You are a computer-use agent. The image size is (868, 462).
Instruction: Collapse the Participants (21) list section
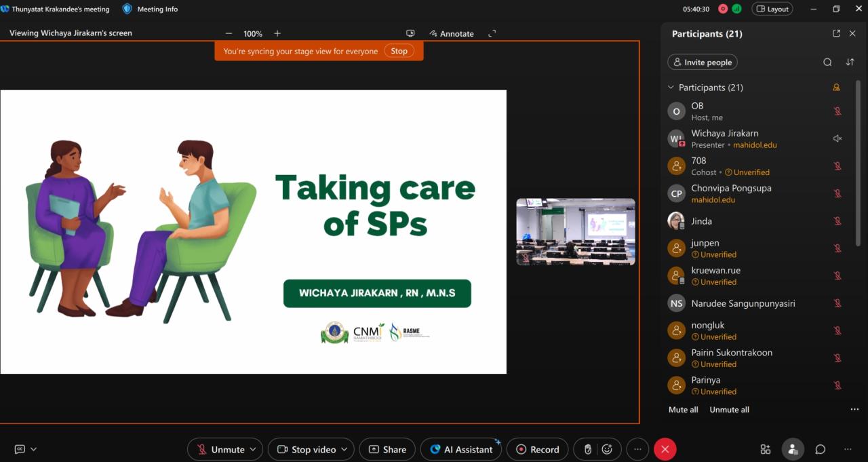(x=671, y=88)
